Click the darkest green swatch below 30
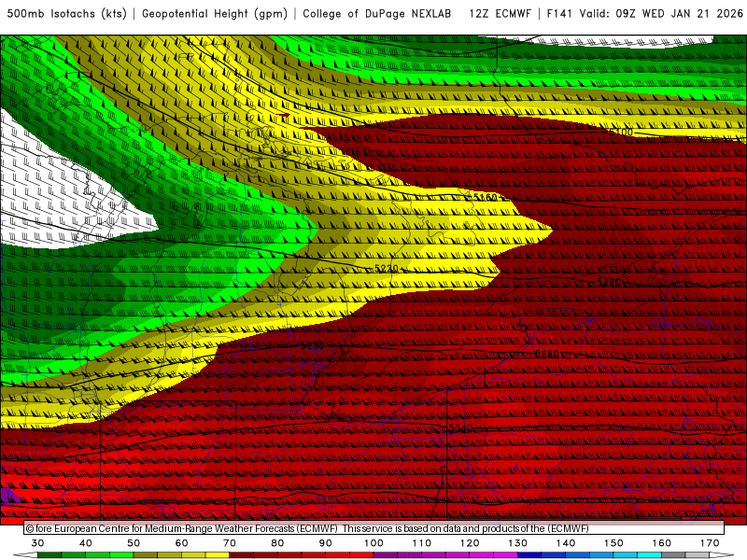747x560 pixels. pos(49,555)
